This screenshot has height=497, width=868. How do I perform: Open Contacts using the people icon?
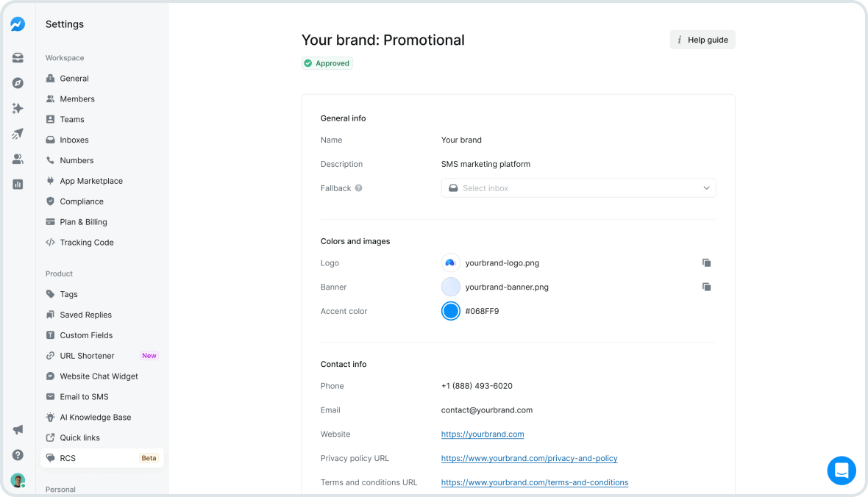[x=18, y=158]
